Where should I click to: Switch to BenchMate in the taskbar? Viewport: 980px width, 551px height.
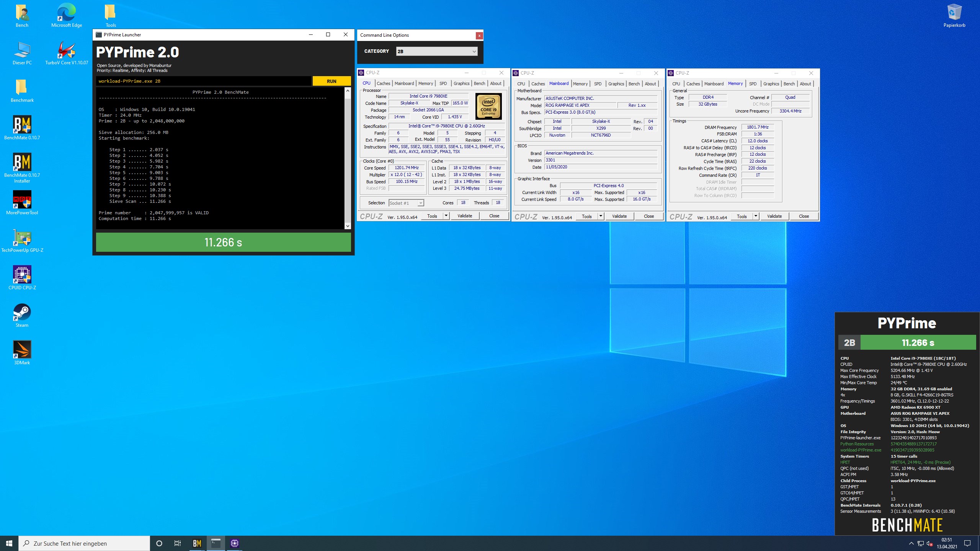click(x=197, y=543)
